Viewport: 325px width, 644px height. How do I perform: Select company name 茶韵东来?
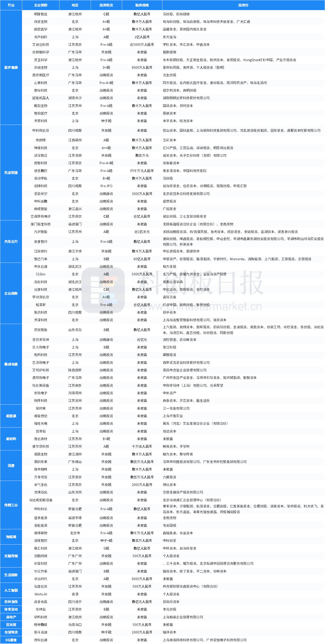click(x=41, y=462)
